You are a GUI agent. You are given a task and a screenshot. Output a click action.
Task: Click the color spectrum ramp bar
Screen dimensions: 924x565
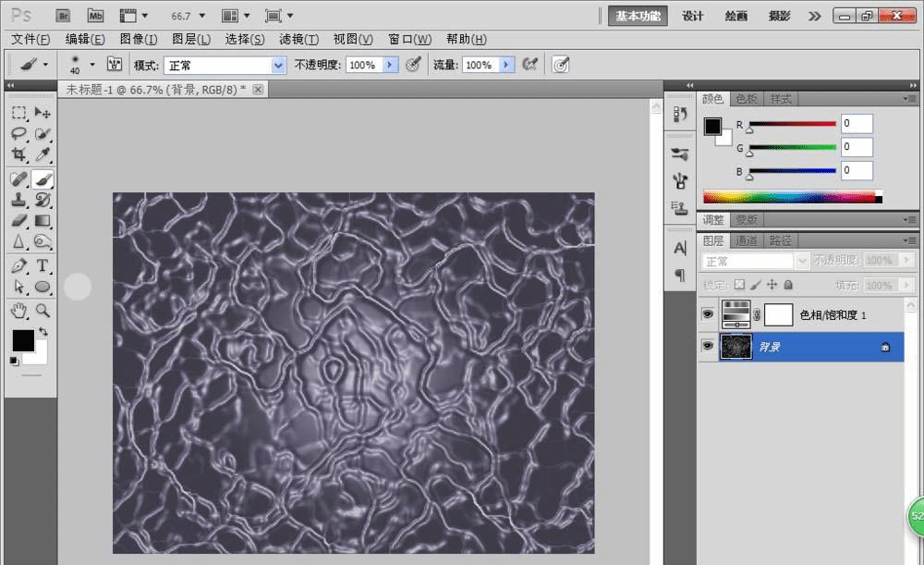click(x=792, y=196)
